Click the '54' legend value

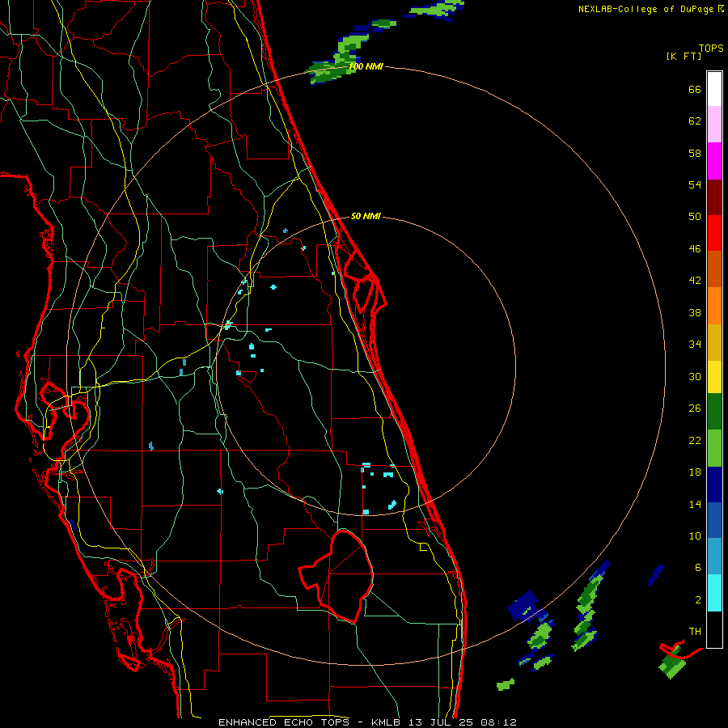(695, 184)
